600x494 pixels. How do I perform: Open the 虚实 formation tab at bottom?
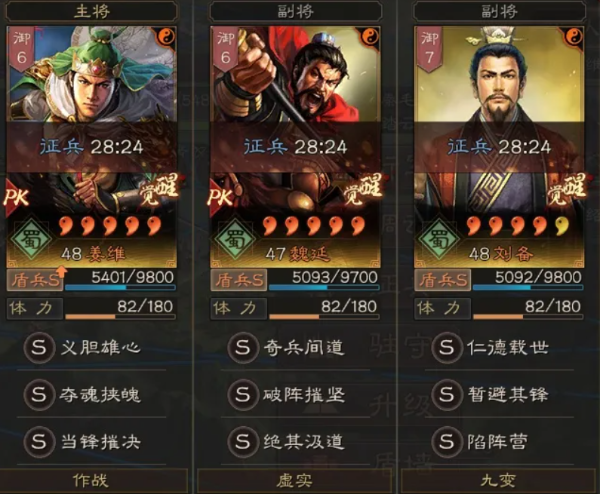coord(294,481)
